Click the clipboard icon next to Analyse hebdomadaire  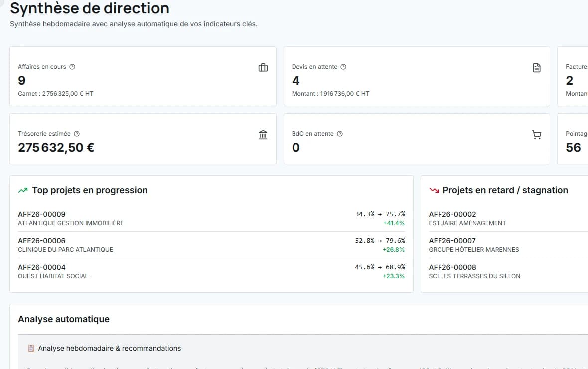pyautogui.click(x=31, y=348)
